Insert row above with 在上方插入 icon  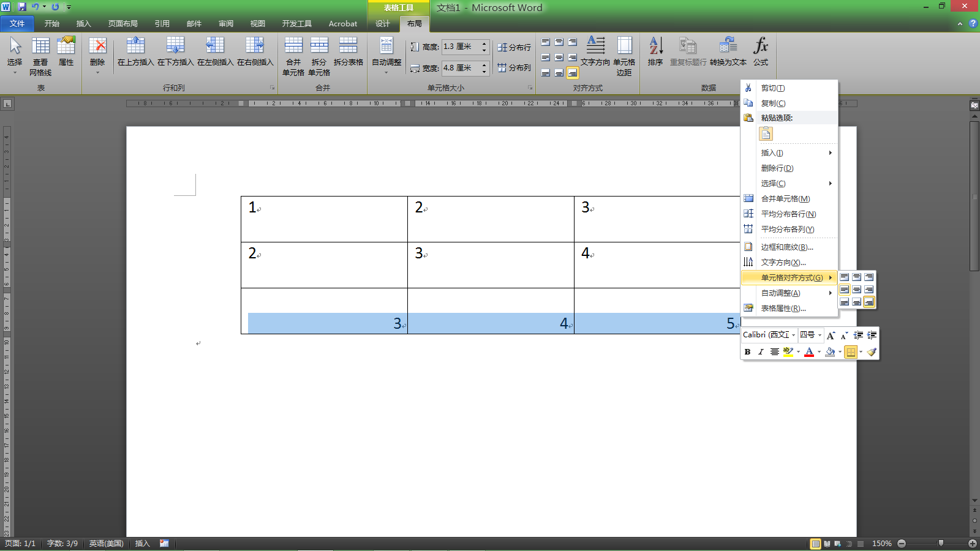135,52
